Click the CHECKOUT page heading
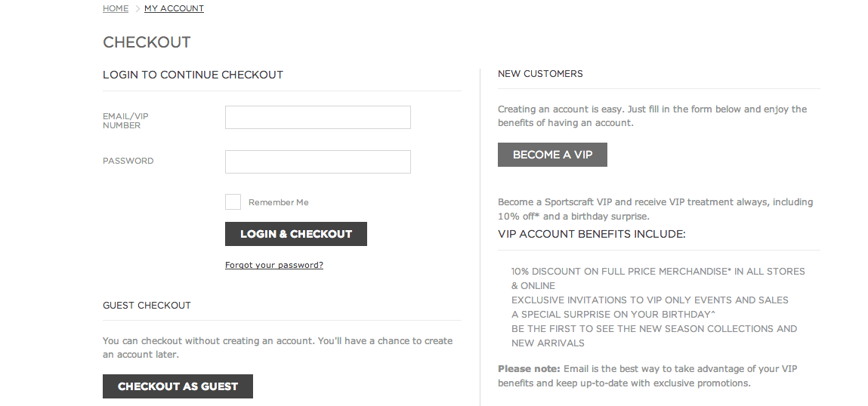Viewport: 868px width, 406px height. [x=147, y=42]
